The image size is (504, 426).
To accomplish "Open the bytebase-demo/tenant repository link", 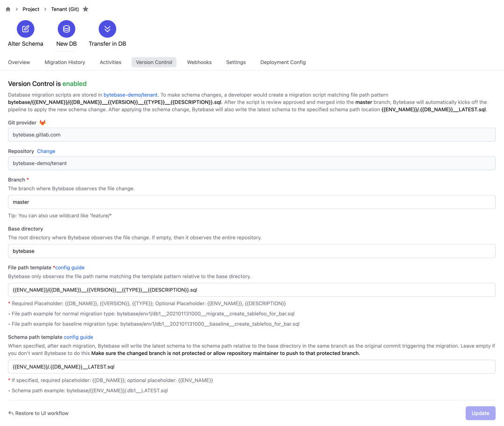I will pos(131,95).
